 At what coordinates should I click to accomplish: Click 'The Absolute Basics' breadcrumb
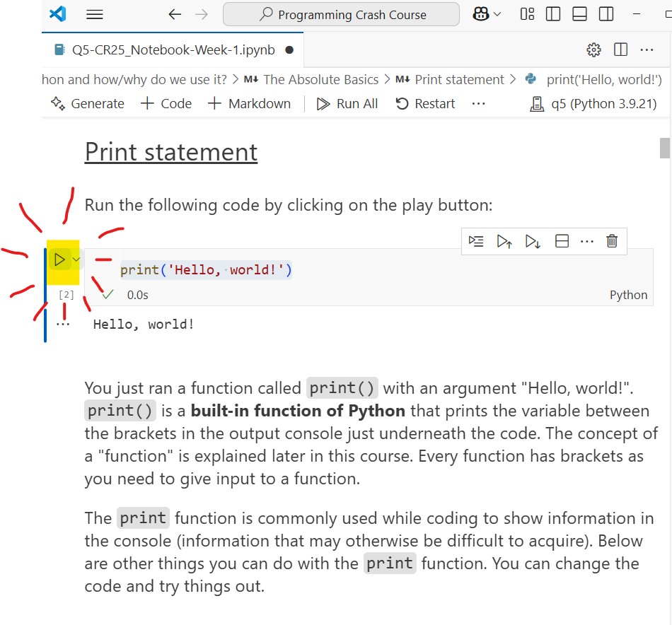point(320,80)
